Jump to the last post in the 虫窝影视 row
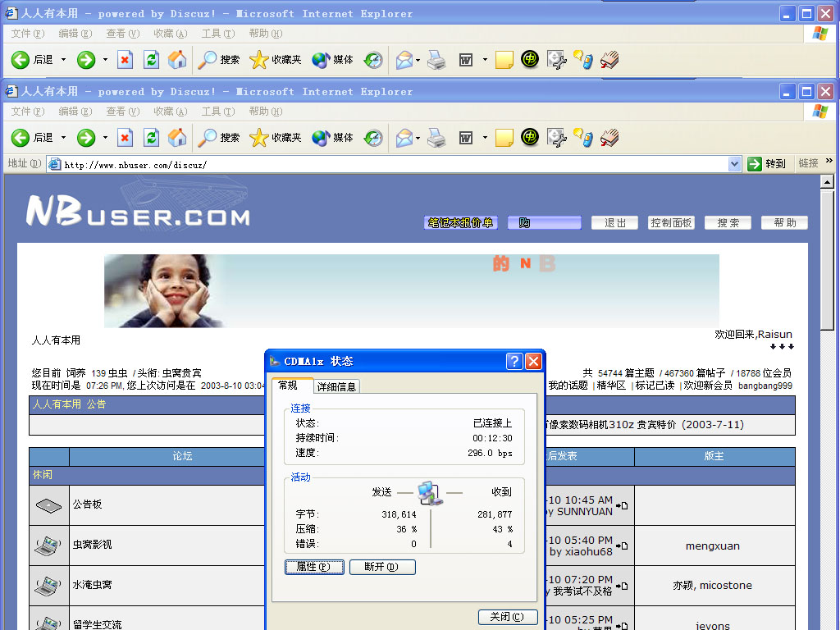Screen dimensions: 840x630 coord(622,546)
